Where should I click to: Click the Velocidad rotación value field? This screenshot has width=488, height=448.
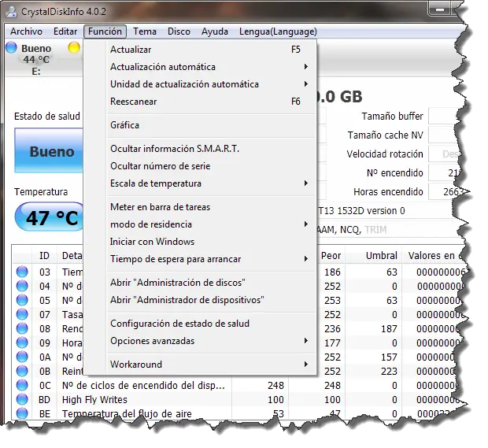pos(445,154)
